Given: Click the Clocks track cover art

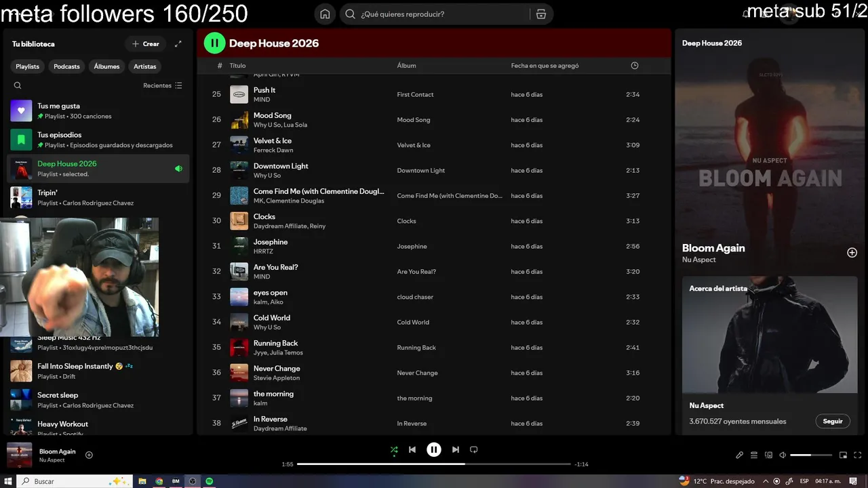Looking at the screenshot, I should coord(239,221).
